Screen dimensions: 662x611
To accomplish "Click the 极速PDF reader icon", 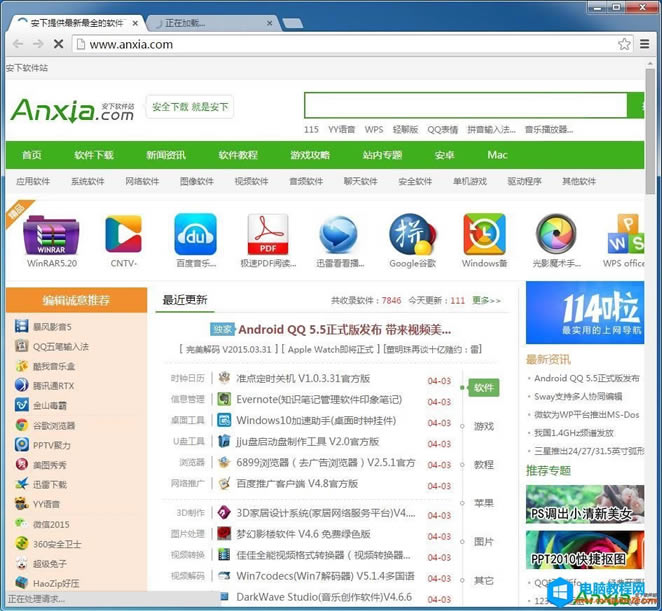I will pyautogui.click(x=268, y=234).
